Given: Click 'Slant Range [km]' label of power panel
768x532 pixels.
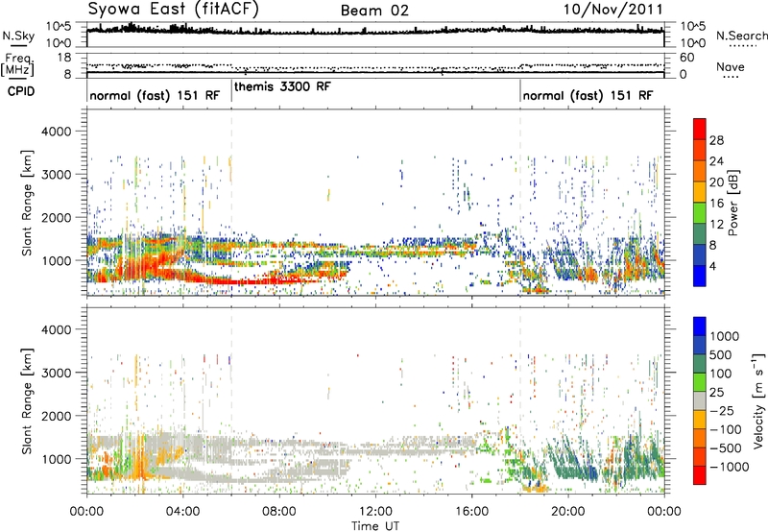Looking at the screenshot, I should (x=27, y=203).
